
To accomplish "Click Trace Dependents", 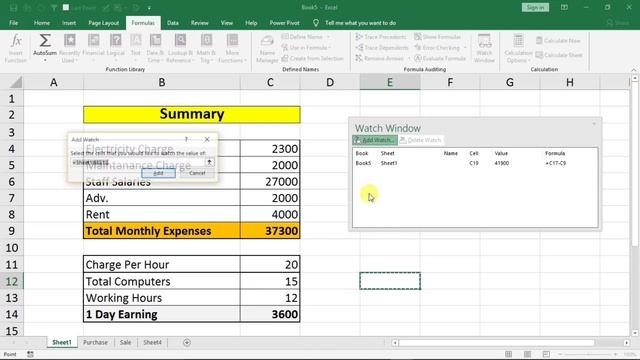I will click(382, 48).
